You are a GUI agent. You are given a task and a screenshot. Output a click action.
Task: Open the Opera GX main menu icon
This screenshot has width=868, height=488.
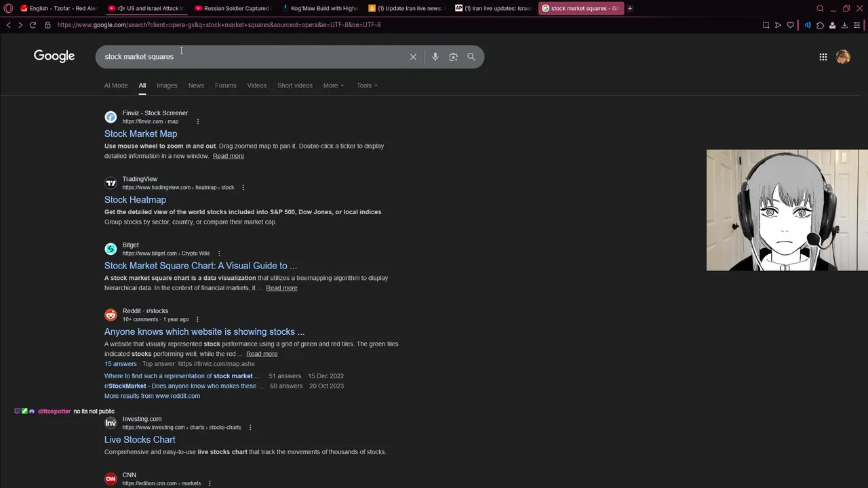[x=8, y=8]
